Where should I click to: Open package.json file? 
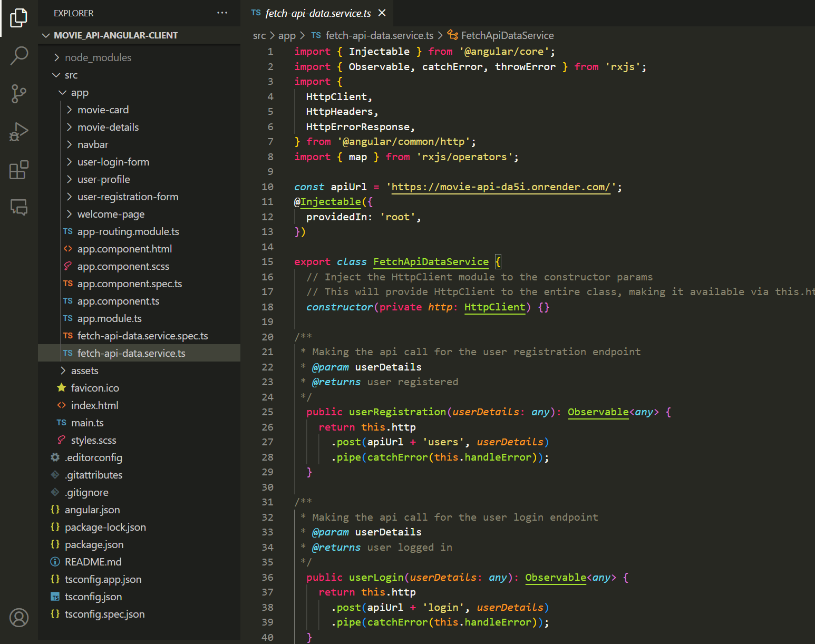point(139,544)
